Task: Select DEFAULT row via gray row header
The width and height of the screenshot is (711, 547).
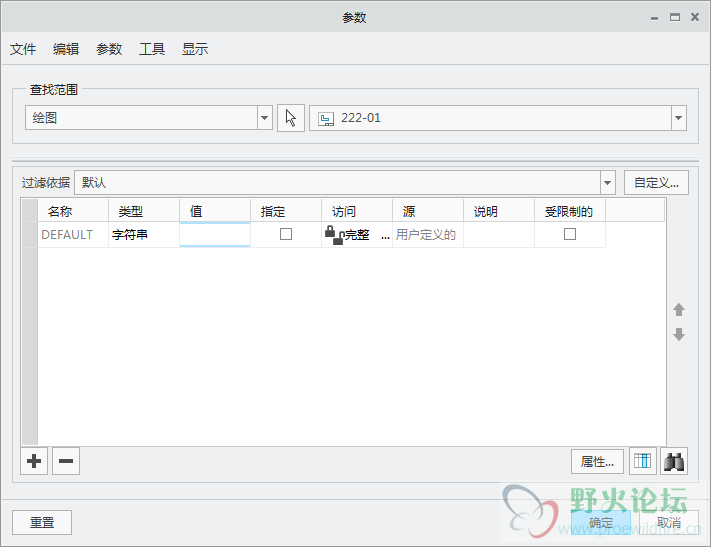Action: tap(29, 234)
